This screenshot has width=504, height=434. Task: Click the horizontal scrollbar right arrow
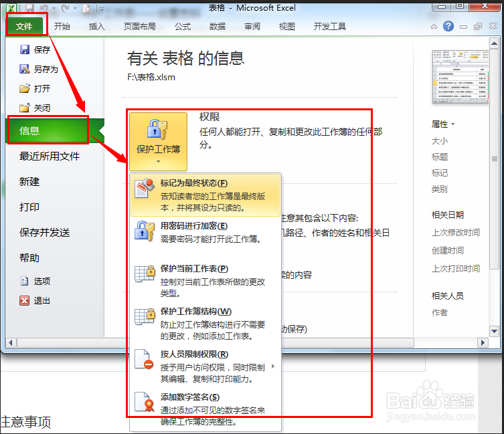click(483, 342)
